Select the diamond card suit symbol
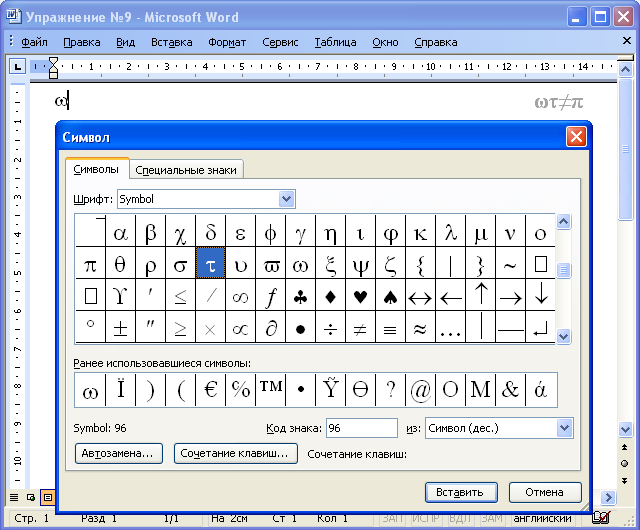 click(x=331, y=295)
